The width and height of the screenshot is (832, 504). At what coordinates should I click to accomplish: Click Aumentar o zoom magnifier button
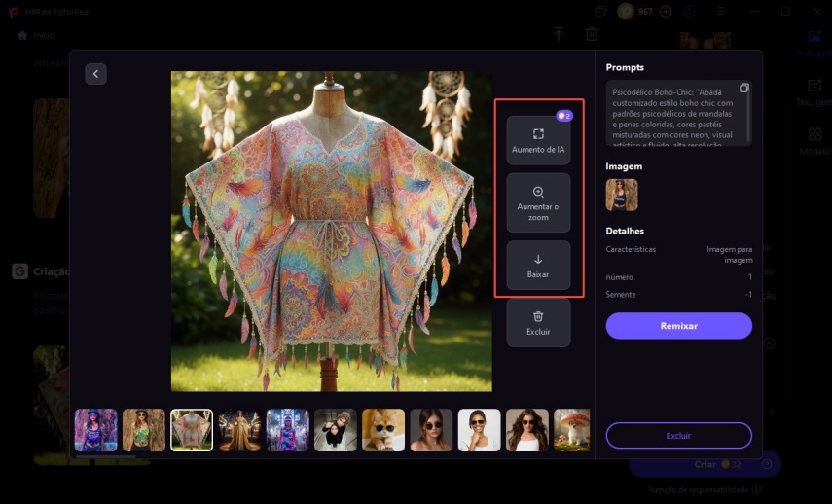click(538, 202)
